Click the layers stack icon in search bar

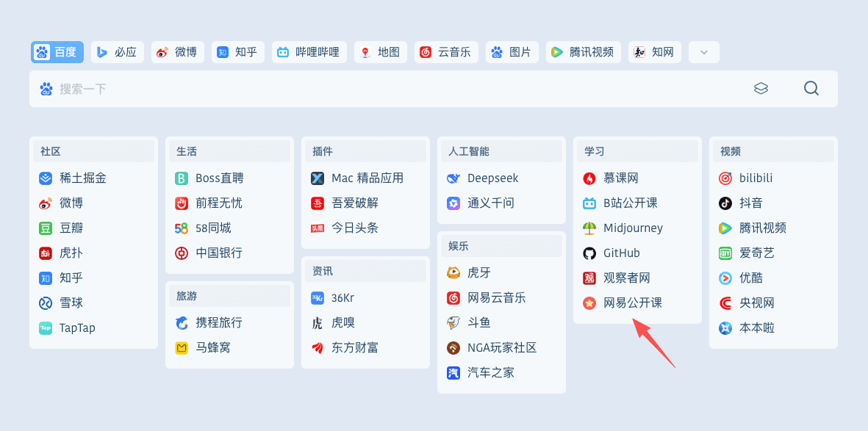761,89
